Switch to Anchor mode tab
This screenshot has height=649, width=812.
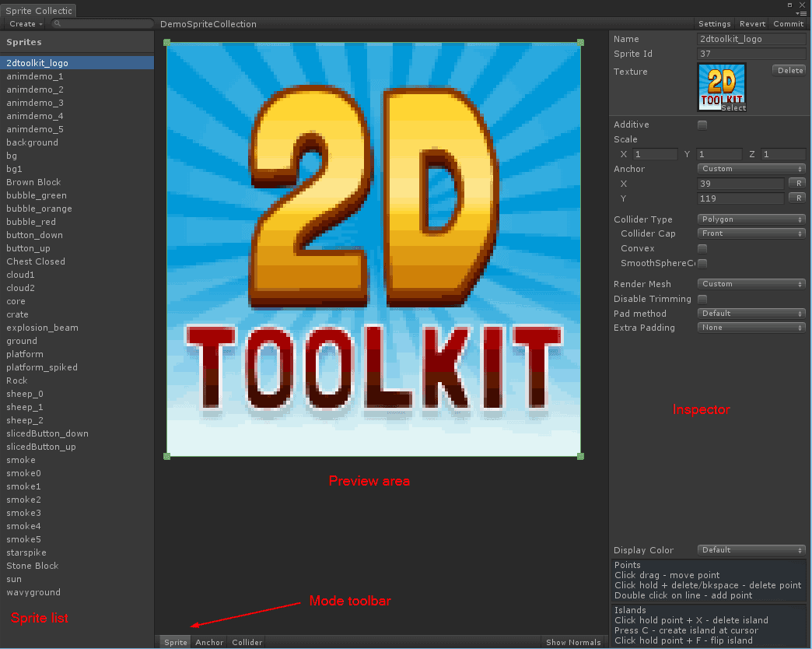(x=209, y=642)
